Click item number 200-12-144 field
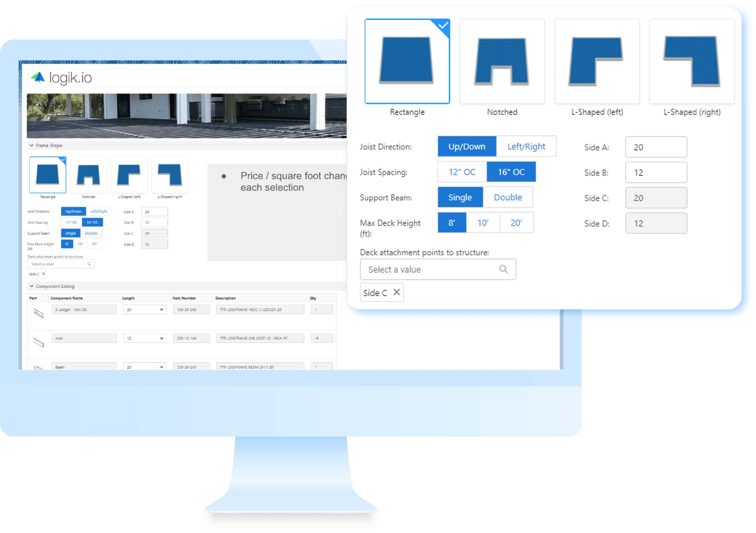Image resolution: width=756 pixels, height=533 pixels. 191,338
